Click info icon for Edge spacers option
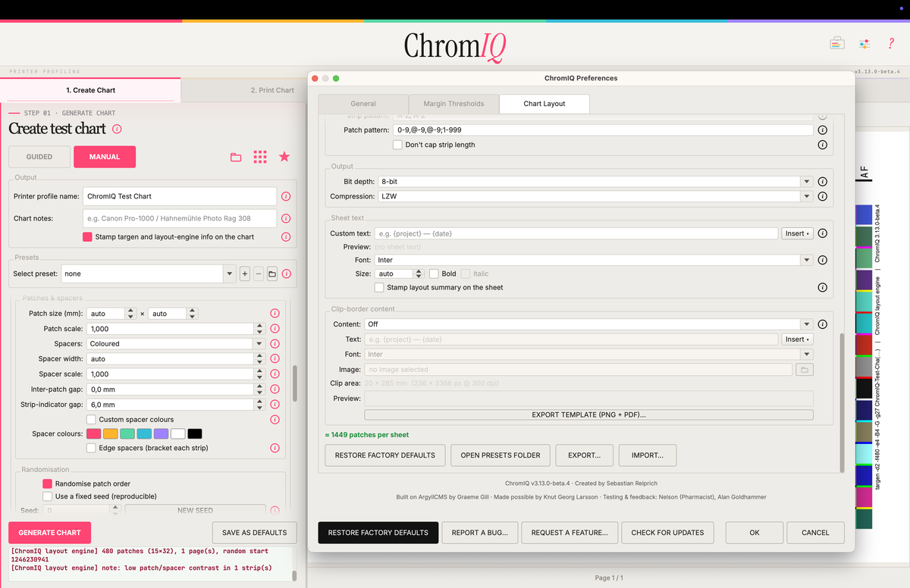910x588 pixels. [x=275, y=448]
